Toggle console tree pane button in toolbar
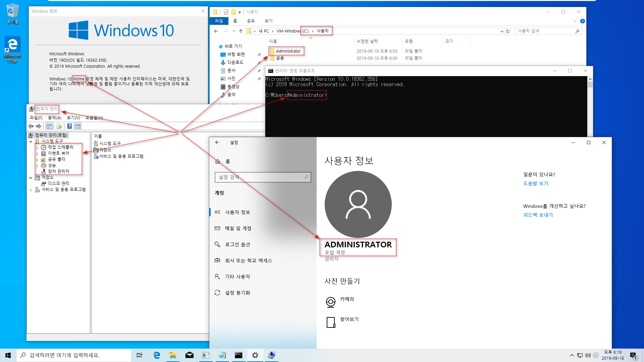This screenshot has height=362, width=644. coord(49,126)
